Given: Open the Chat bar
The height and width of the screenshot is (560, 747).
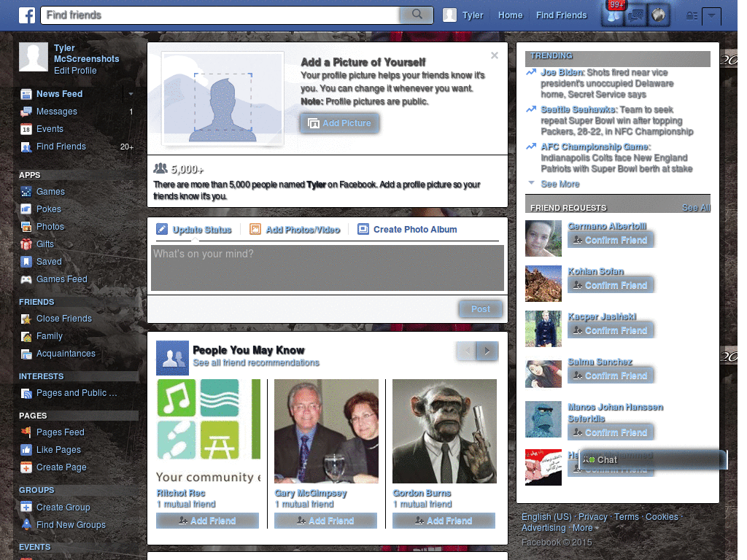Looking at the screenshot, I should [x=653, y=459].
